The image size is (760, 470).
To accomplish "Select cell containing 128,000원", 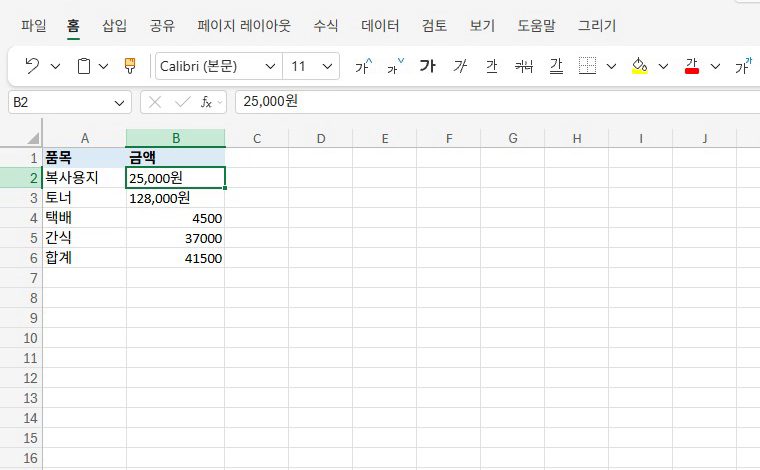I will 176,198.
